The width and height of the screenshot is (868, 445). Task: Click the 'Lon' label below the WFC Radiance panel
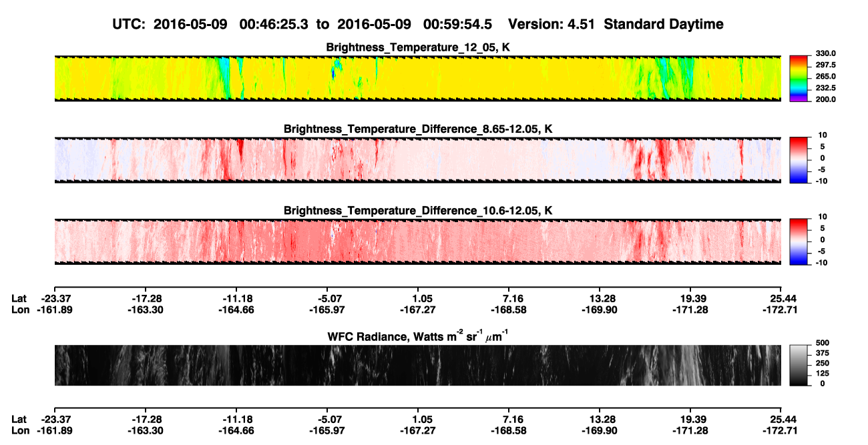click(x=21, y=430)
